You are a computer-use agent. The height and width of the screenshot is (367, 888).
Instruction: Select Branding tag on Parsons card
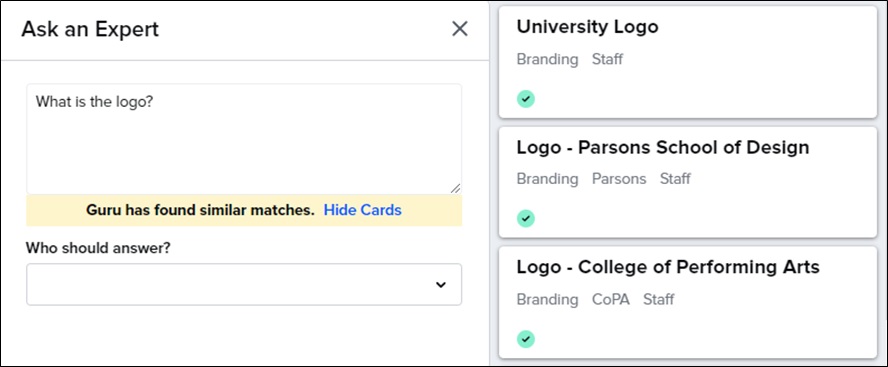click(x=547, y=179)
